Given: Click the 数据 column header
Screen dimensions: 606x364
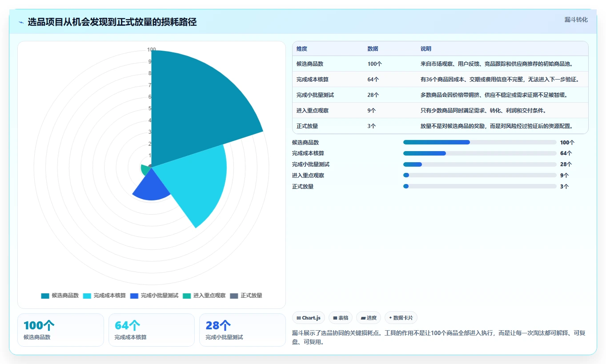Looking at the screenshot, I should pyautogui.click(x=373, y=49).
